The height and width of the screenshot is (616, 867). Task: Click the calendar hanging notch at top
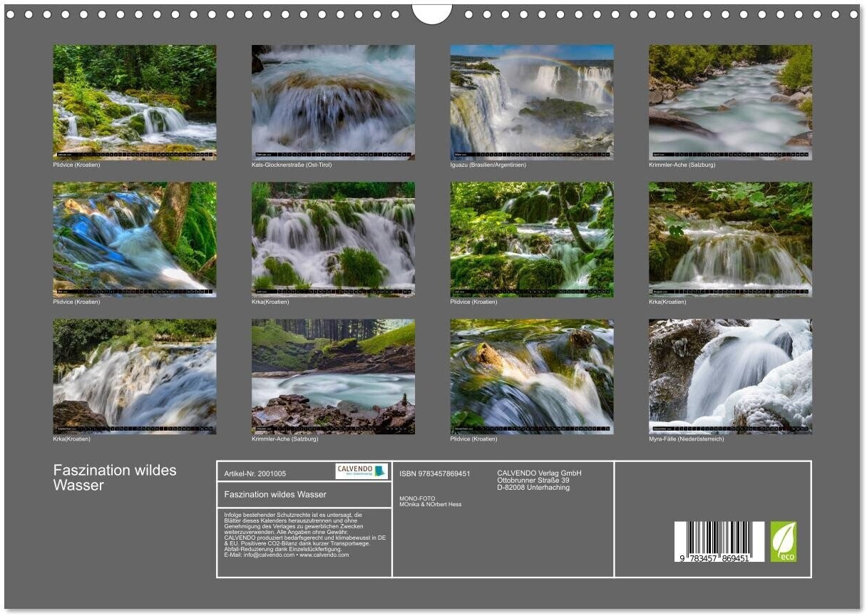pos(432,12)
